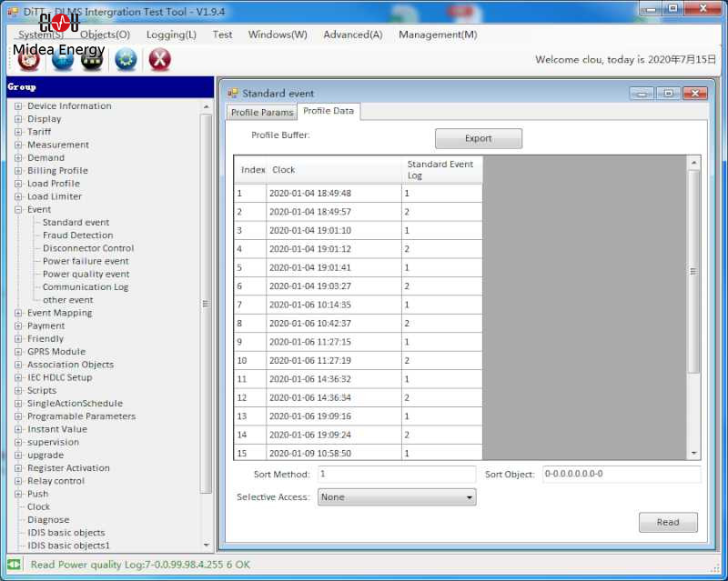The image size is (728, 581).
Task: Click the Standard event window title icon
Action: 235,93
